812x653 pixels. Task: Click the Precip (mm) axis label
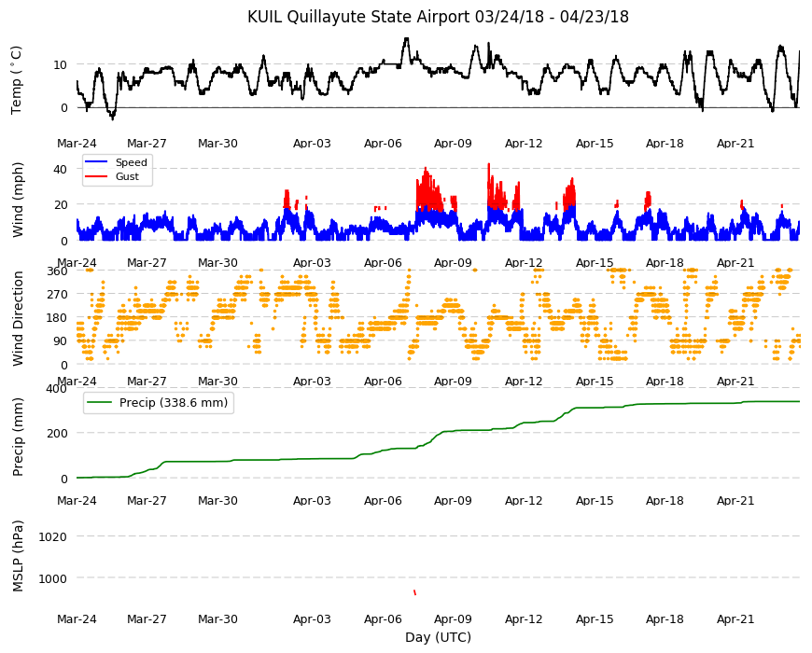(18, 437)
